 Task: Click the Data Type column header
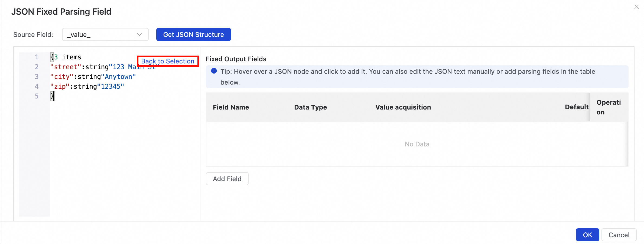pos(310,107)
